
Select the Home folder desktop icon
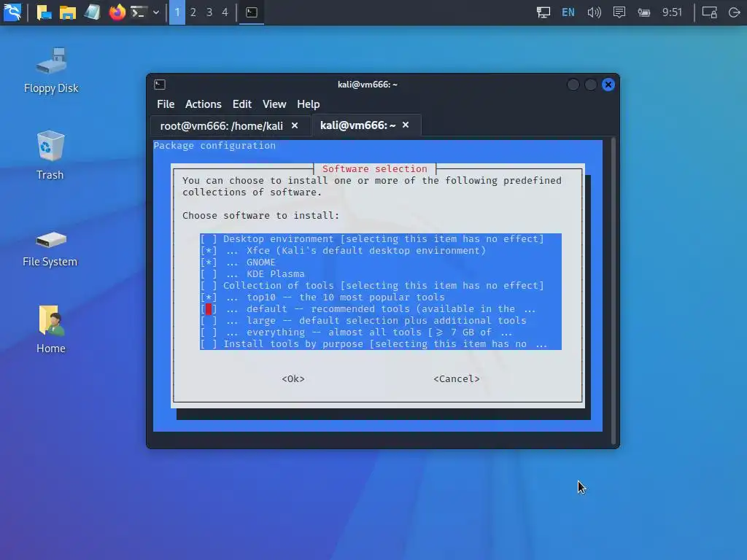click(x=50, y=330)
